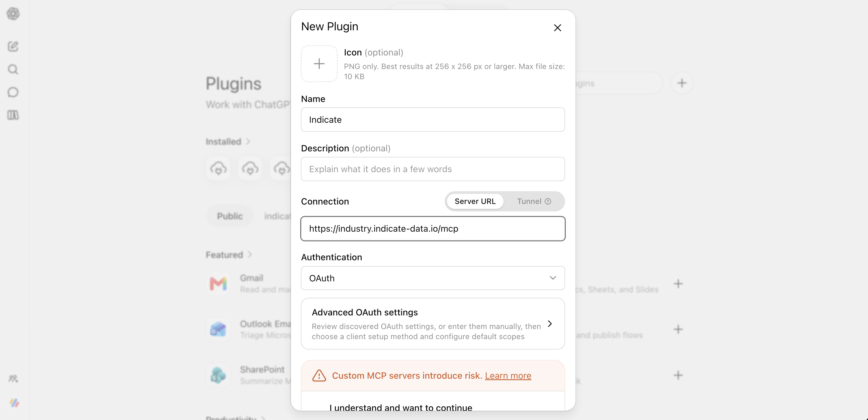Viewport: 868px width, 420px height.
Task: Click the round plus button beside plugin search
Action: (x=682, y=83)
